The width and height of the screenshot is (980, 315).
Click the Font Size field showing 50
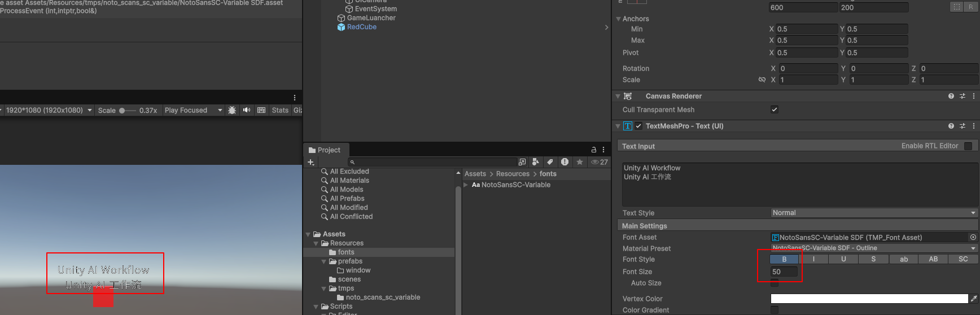pyautogui.click(x=784, y=272)
